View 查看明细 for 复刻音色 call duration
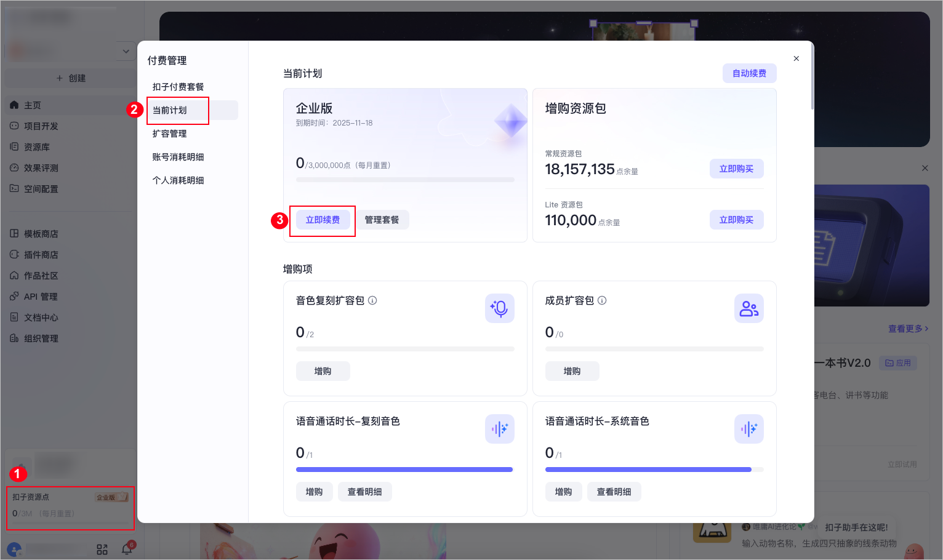The width and height of the screenshot is (943, 560). click(364, 492)
